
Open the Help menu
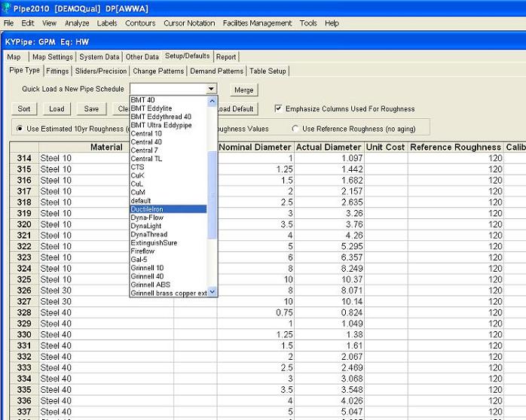tap(332, 23)
